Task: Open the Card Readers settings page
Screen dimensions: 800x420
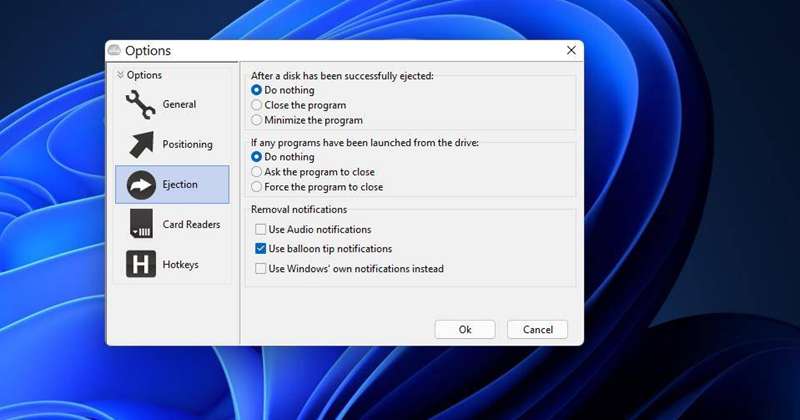Action: (x=191, y=225)
